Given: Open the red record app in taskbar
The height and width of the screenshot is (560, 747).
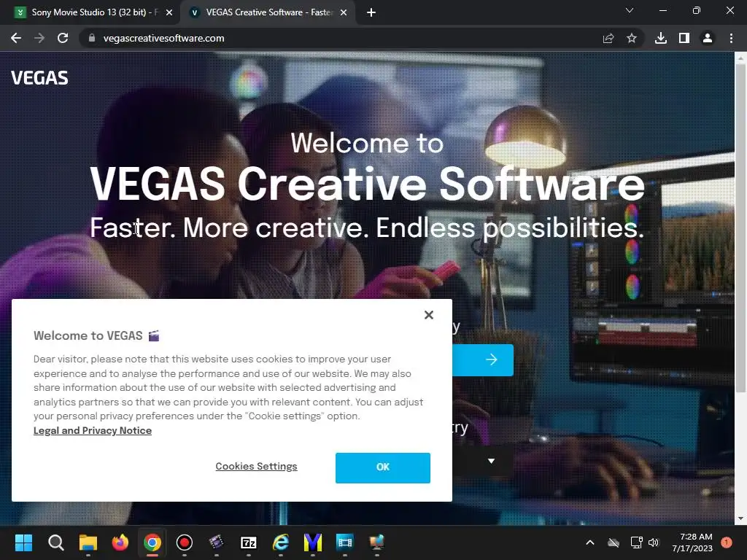Looking at the screenshot, I should pos(185,542).
